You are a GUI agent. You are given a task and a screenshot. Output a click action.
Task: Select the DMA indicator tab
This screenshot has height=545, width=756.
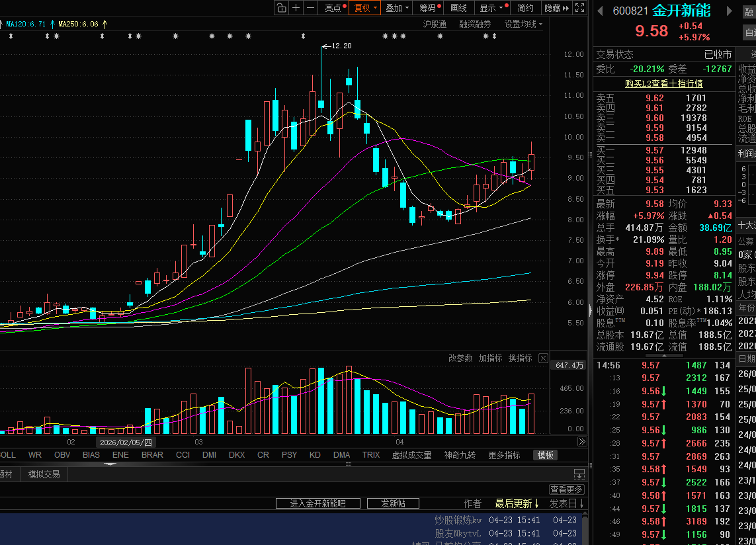[342, 455]
